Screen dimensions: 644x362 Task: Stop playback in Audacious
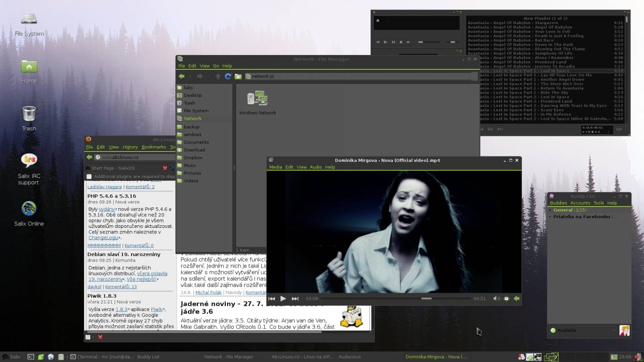(401, 42)
